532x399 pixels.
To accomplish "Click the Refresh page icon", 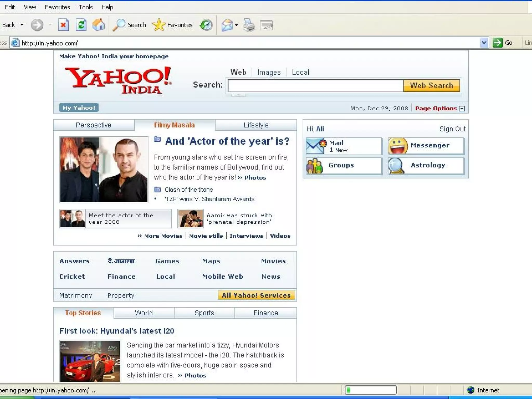I will click(x=81, y=25).
